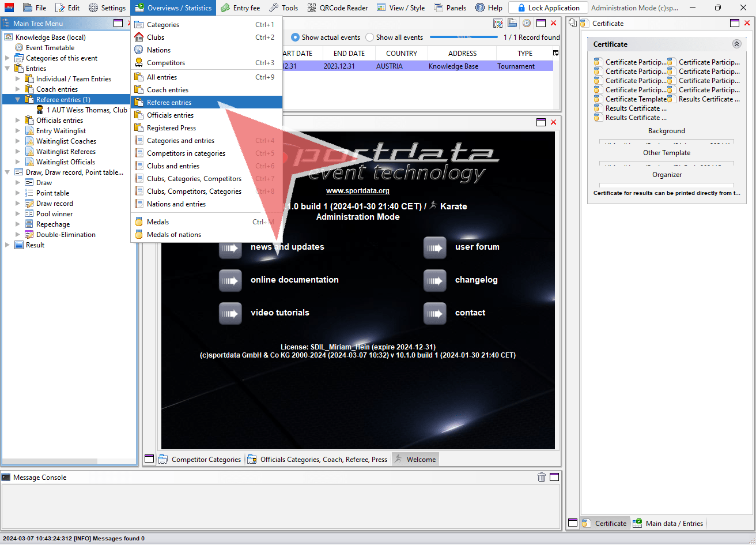Click the changelog arrow icon

point(435,280)
